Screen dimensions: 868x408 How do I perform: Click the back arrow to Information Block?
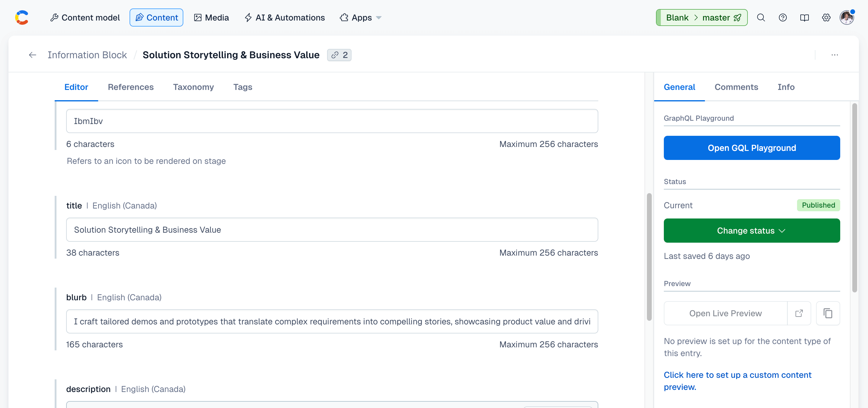click(x=32, y=55)
